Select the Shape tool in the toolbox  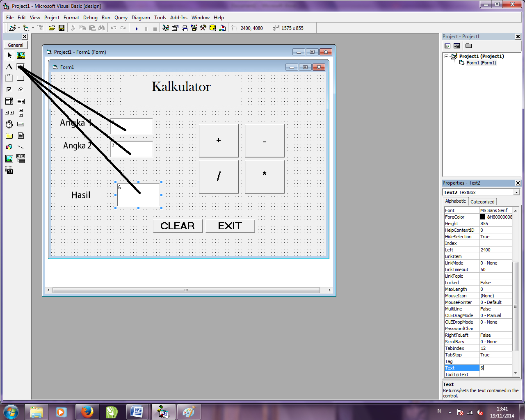[9, 147]
